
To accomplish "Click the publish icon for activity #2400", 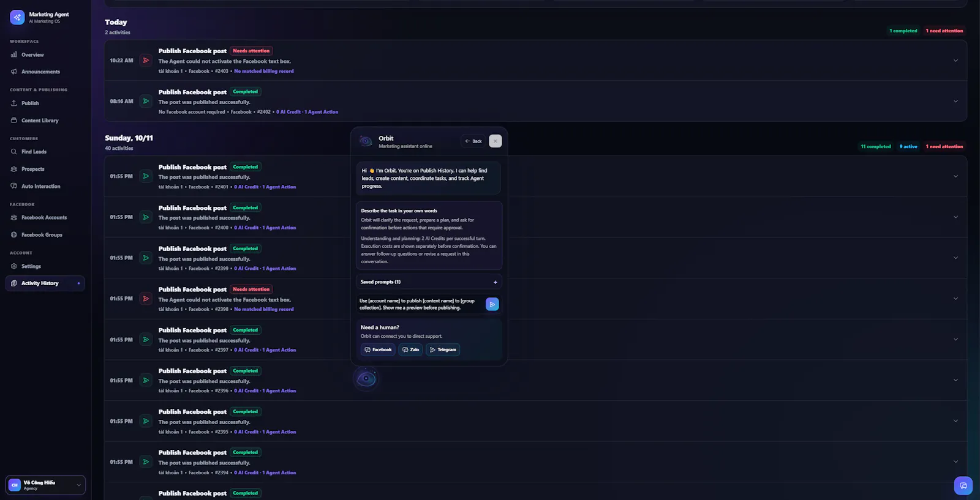I will 146,217.
